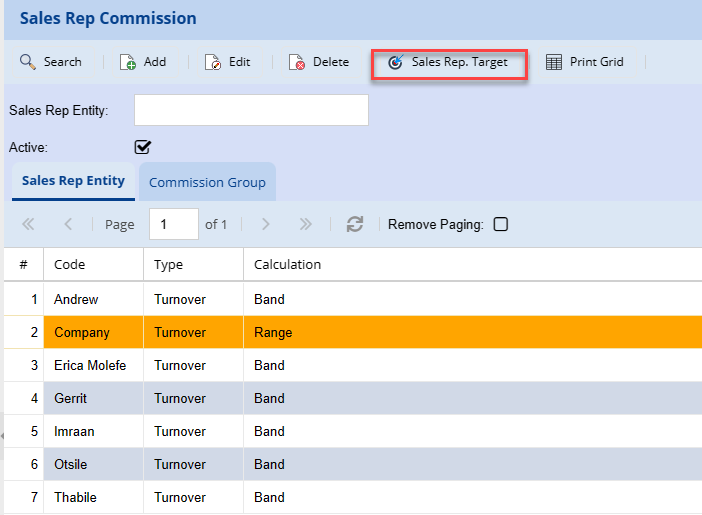This screenshot has height=515, width=702.
Task: Go to the next page
Action: [265, 224]
